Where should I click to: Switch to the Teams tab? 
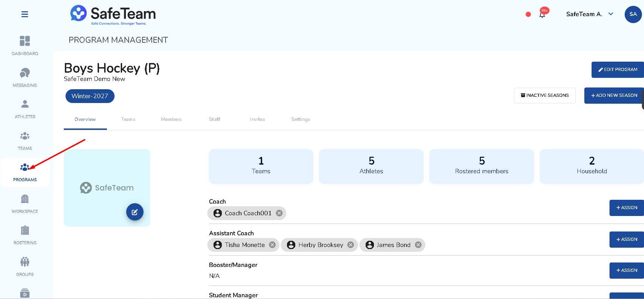coord(128,120)
